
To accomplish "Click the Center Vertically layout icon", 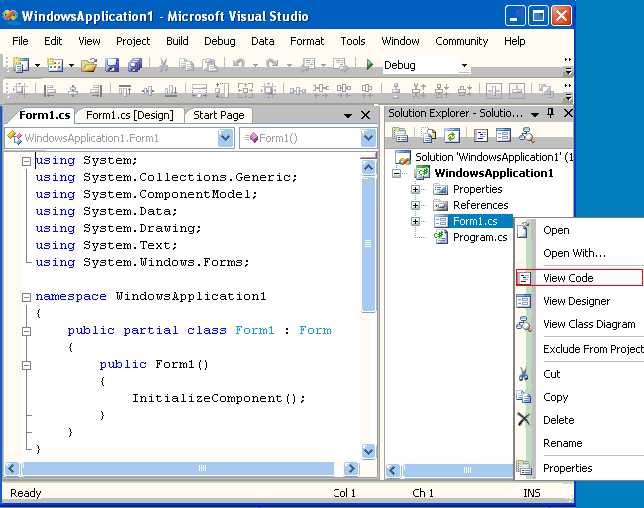I will [517, 90].
